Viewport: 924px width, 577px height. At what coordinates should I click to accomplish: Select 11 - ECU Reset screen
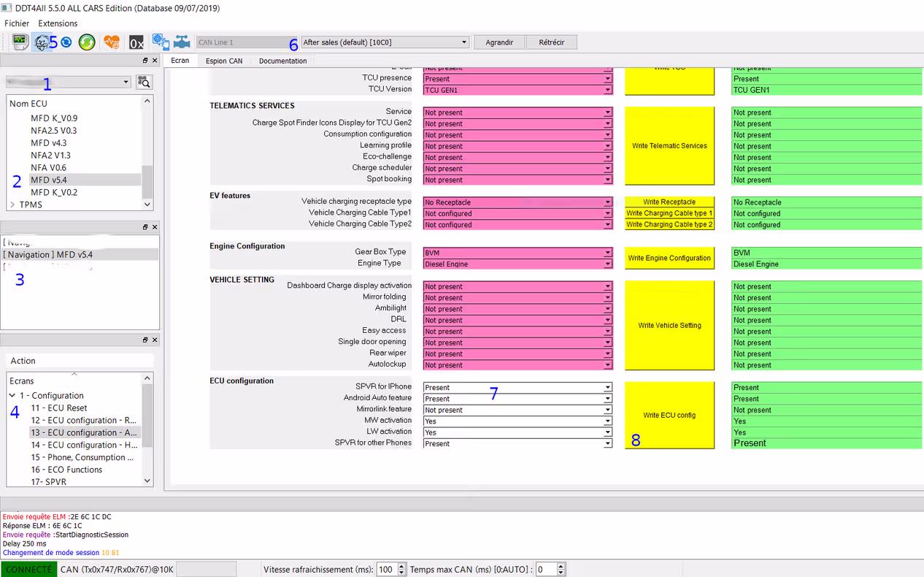[58, 408]
